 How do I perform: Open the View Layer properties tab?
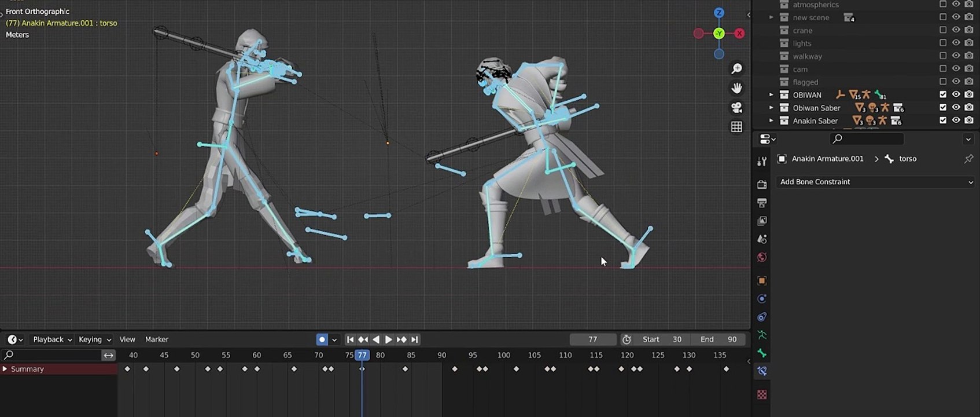pyautogui.click(x=762, y=221)
